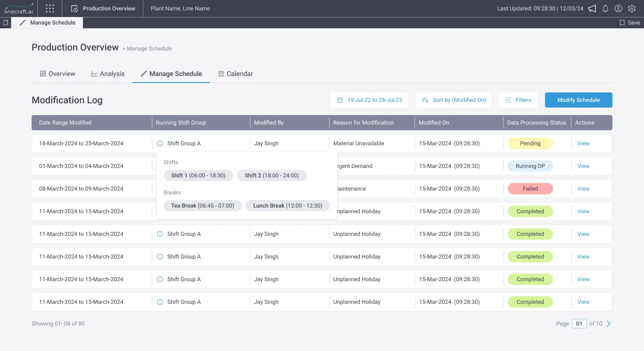Open the notifications bell

pos(605,8)
